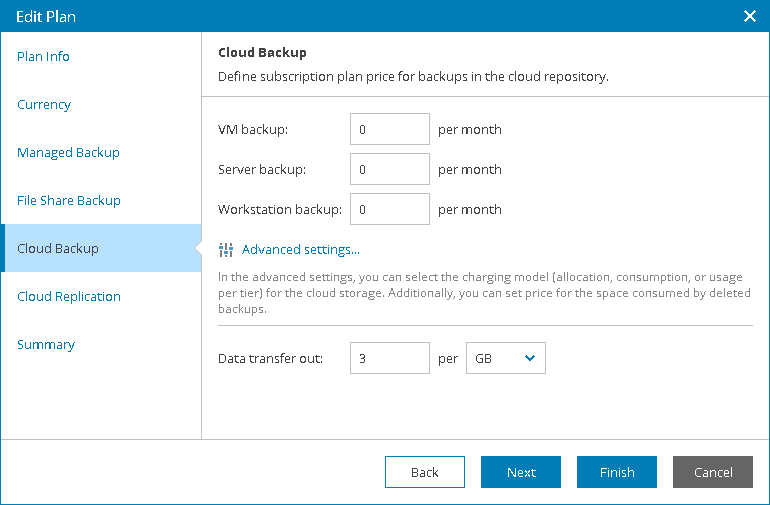
Task: Jump to the Summary step
Action: [x=46, y=344]
